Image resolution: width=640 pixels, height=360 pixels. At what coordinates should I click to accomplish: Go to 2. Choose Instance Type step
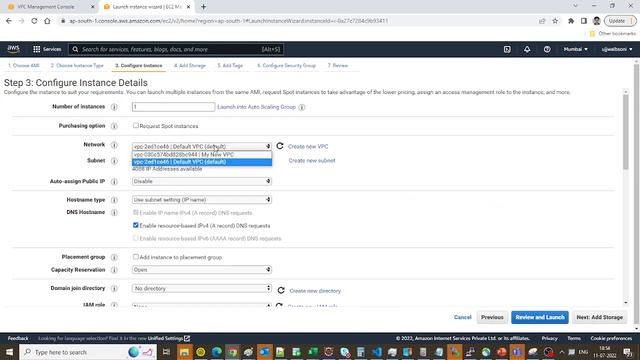tap(77, 65)
